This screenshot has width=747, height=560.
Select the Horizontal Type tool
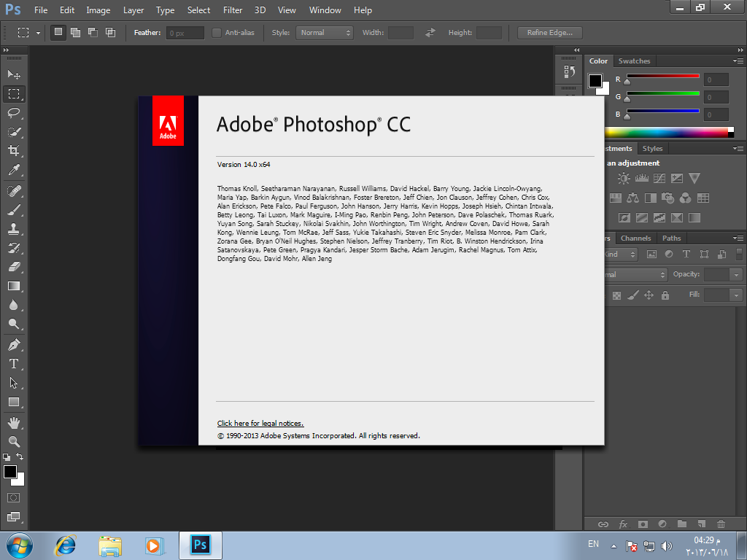pyautogui.click(x=14, y=364)
